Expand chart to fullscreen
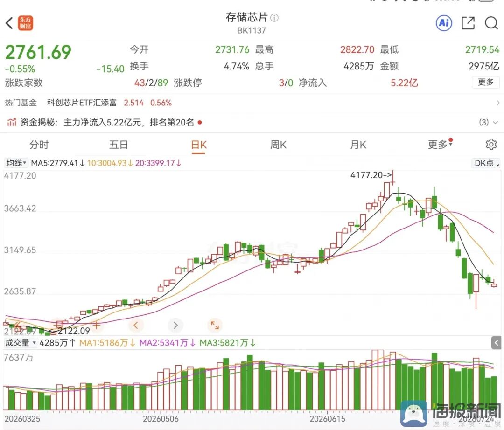The height and width of the screenshot is (430, 504). pos(215,326)
